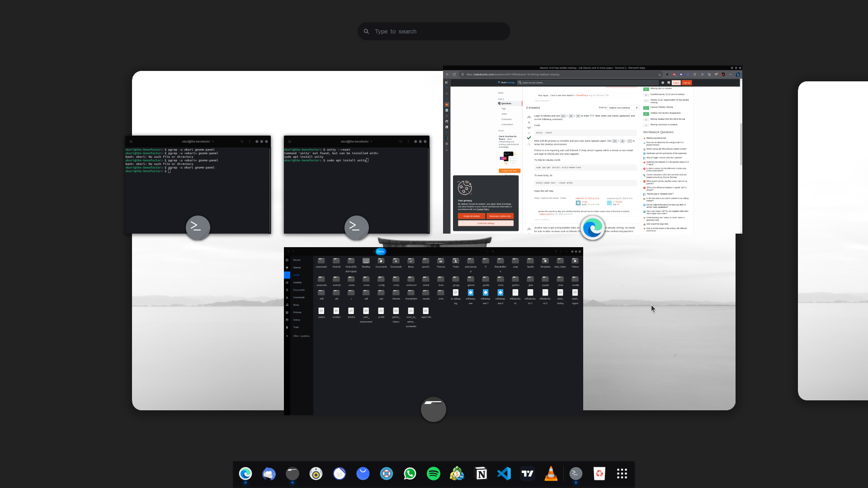Open Microsoft Edge from the dock
The height and width of the screenshot is (488, 868).
(245, 474)
